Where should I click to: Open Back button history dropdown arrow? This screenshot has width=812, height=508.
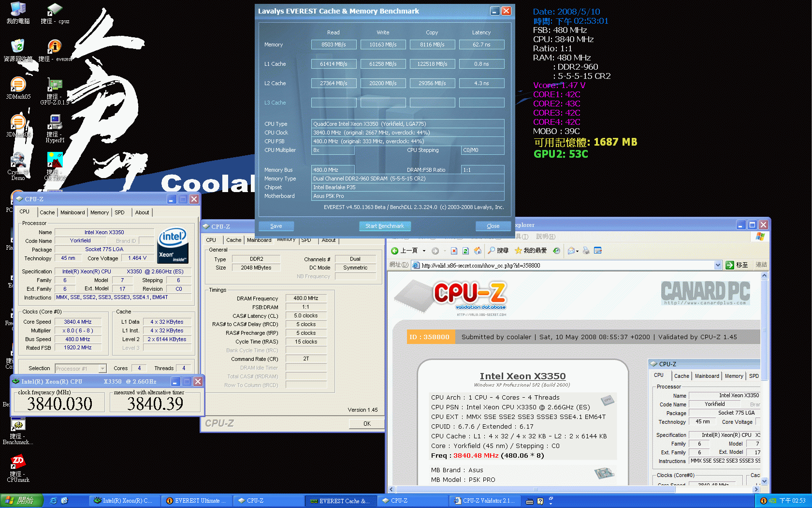click(424, 251)
